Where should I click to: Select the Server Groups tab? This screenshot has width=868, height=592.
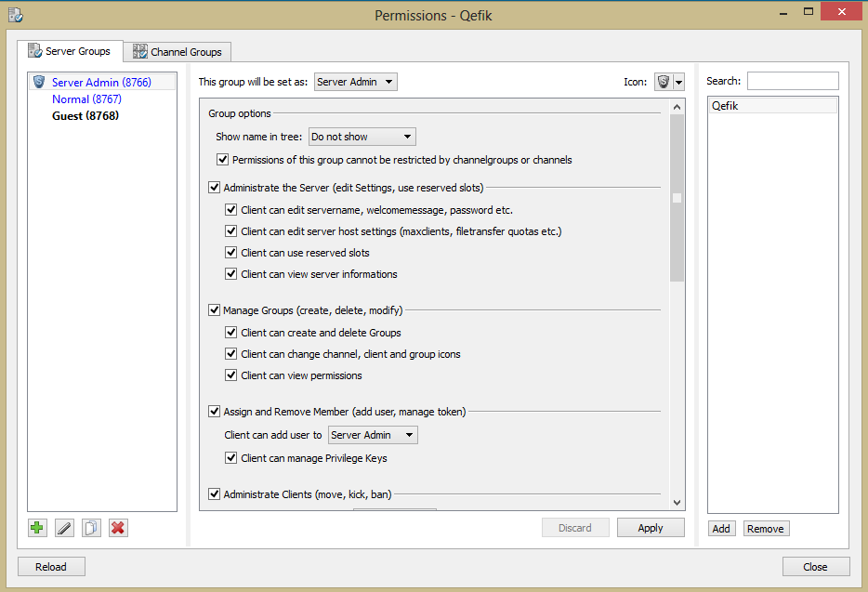tap(70, 51)
